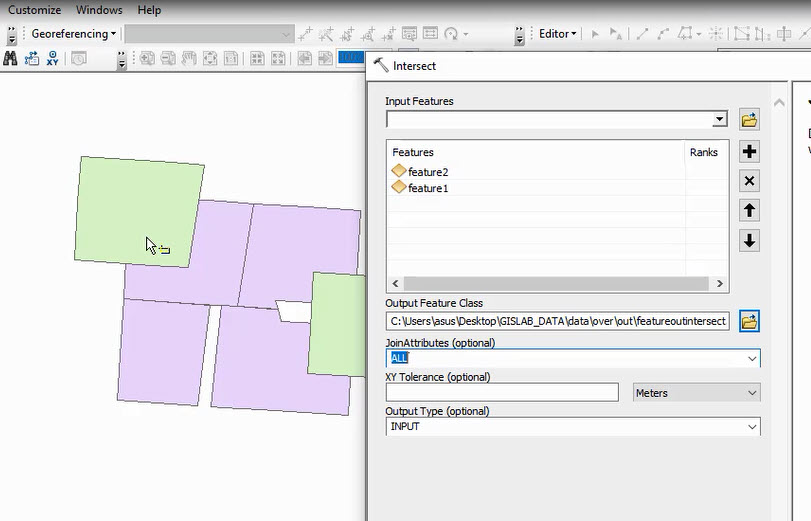Screen dimensions: 811x521
Task: Open the Help menu
Action: (x=149, y=10)
